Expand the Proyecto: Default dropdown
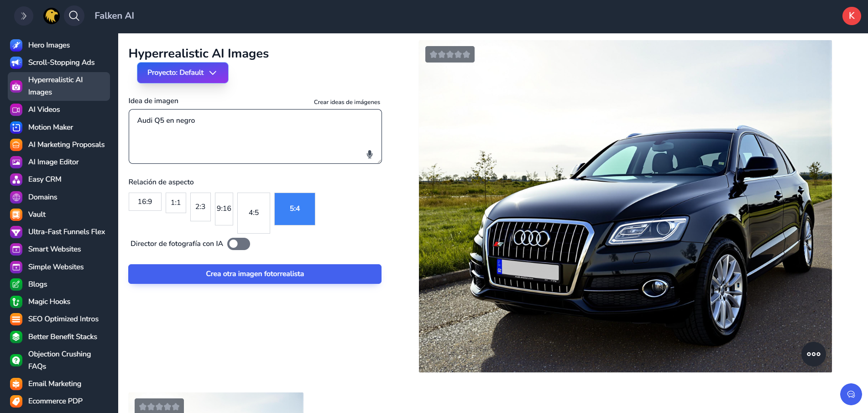This screenshot has height=413, width=868. coord(183,73)
